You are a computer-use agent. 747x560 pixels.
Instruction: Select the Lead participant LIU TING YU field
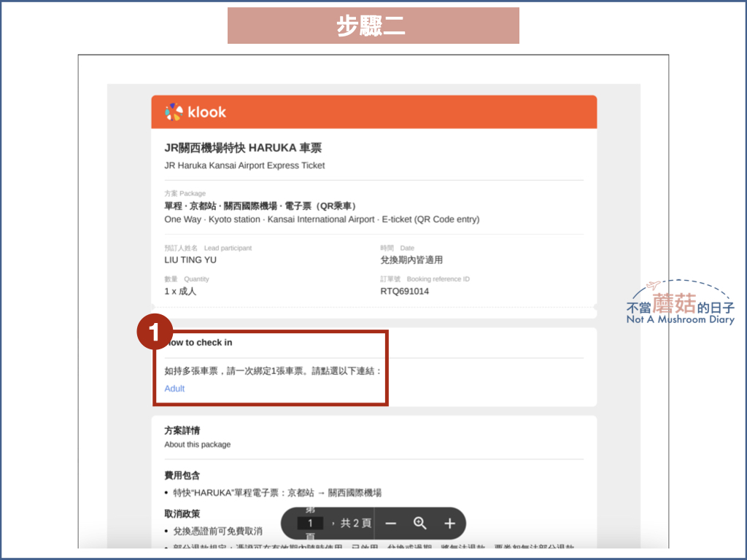189,260
